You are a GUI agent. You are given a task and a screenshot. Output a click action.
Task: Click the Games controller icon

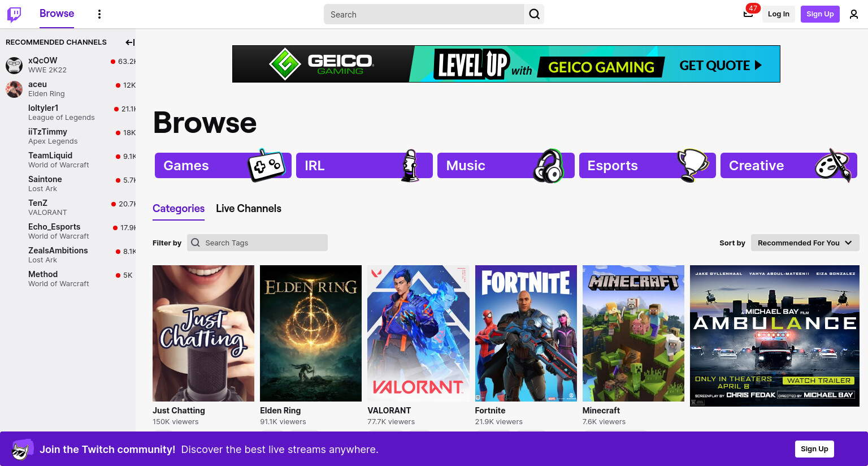point(266,165)
